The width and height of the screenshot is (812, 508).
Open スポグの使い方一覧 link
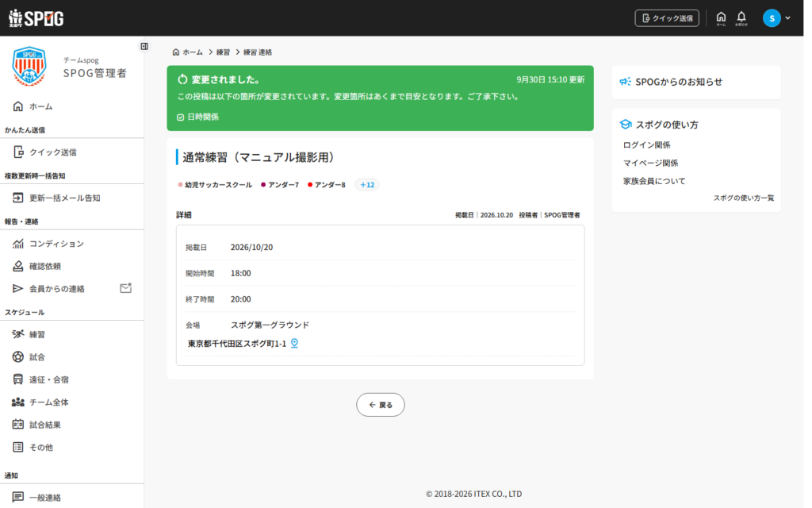744,198
